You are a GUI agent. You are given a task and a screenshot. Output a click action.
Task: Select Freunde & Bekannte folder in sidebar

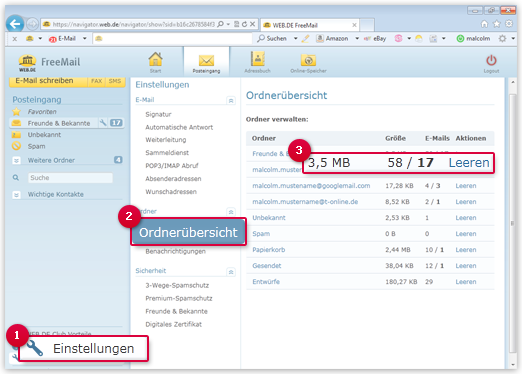pos(59,123)
